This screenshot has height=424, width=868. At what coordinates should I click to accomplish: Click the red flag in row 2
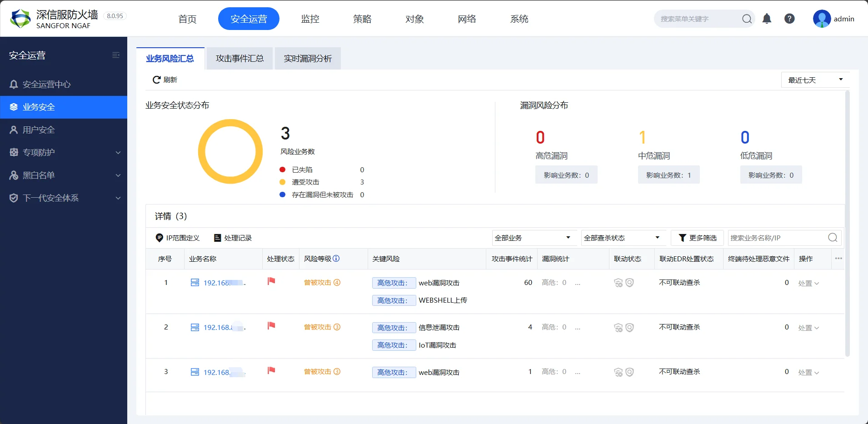270,326
